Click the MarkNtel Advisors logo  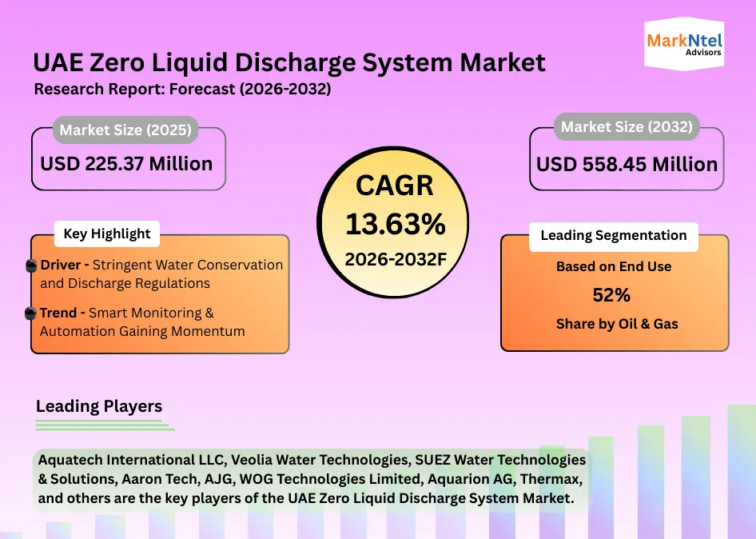[x=684, y=46]
